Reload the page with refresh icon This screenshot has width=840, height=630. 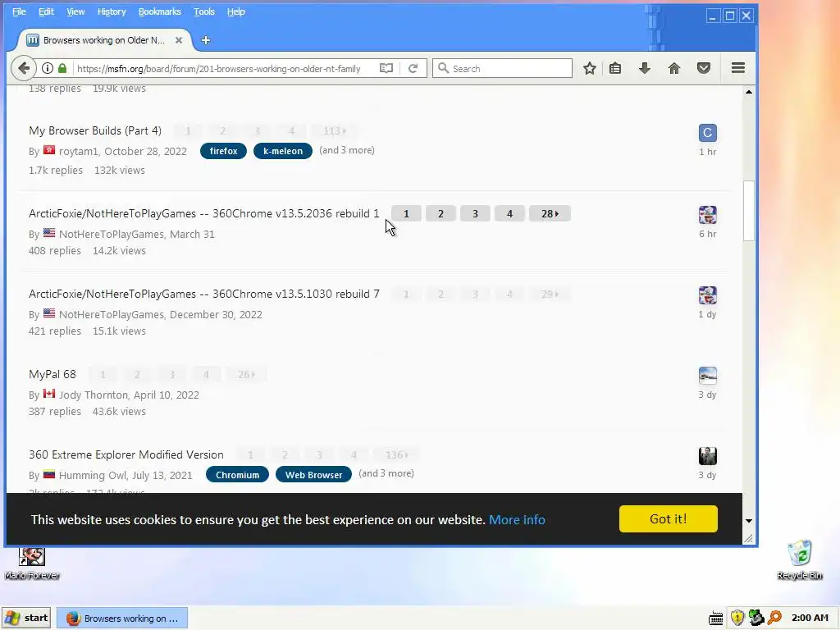(x=413, y=68)
